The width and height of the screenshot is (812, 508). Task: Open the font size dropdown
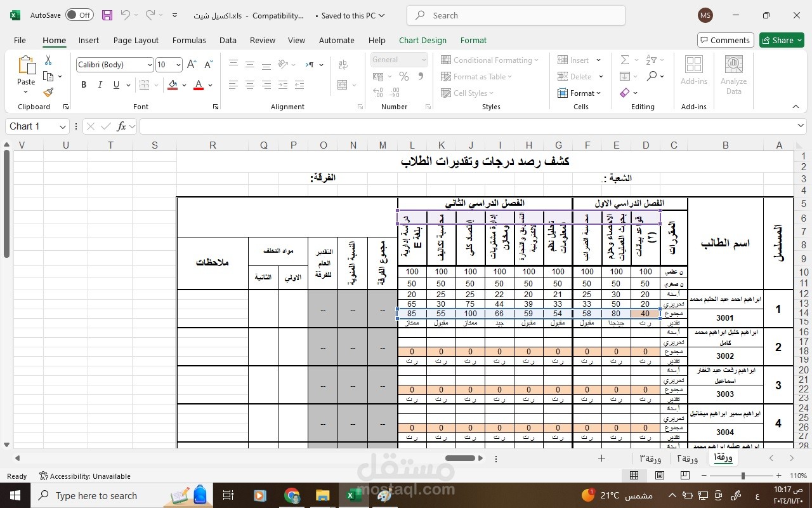pos(178,65)
